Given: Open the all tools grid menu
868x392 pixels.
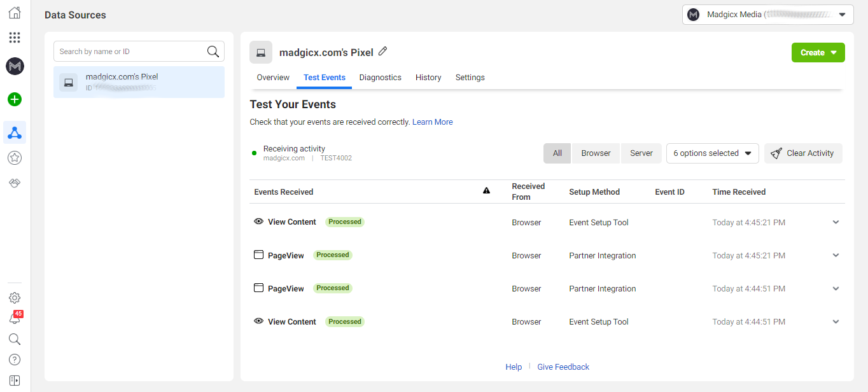Looking at the screenshot, I should click(x=15, y=38).
